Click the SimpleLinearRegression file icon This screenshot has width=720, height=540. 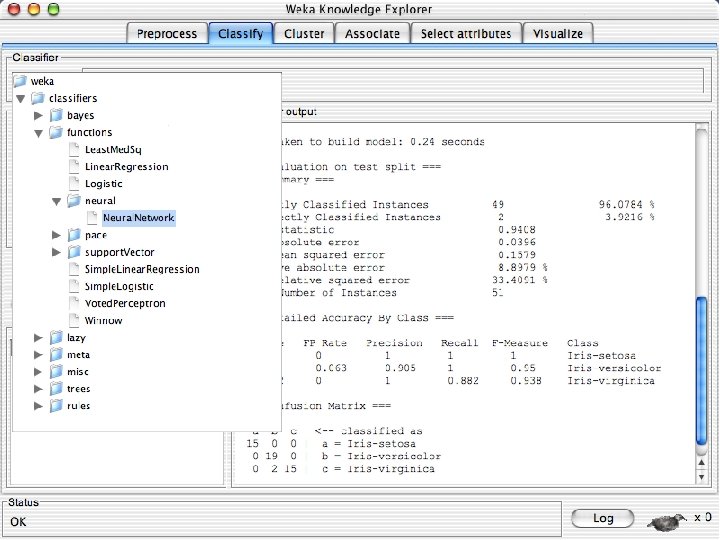[74, 269]
